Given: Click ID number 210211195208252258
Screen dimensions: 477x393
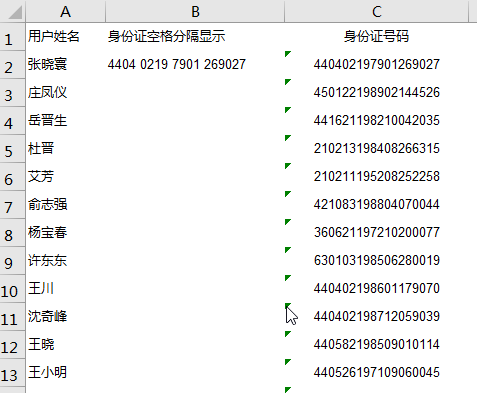Looking at the screenshot, I should tap(376, 177).
